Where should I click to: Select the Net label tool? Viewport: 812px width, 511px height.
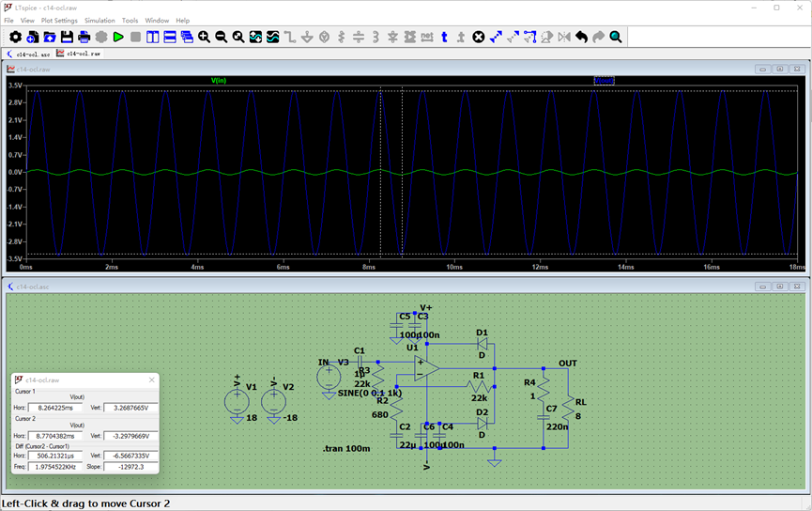(427, 37)
